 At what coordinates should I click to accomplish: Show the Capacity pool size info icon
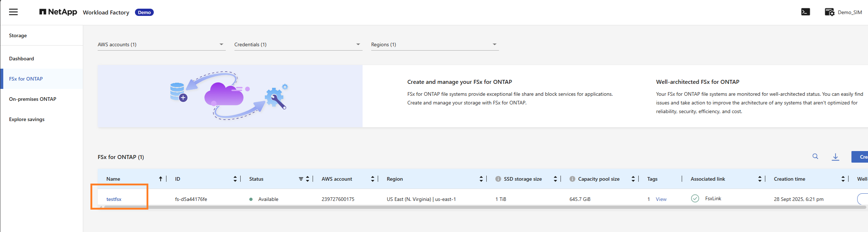point(572,179)
